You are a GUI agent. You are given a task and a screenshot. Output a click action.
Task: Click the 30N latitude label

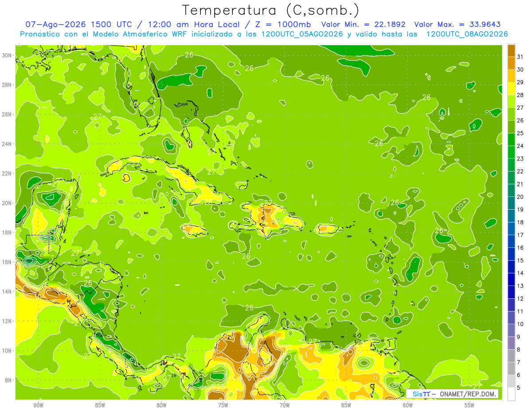[7, 55]
